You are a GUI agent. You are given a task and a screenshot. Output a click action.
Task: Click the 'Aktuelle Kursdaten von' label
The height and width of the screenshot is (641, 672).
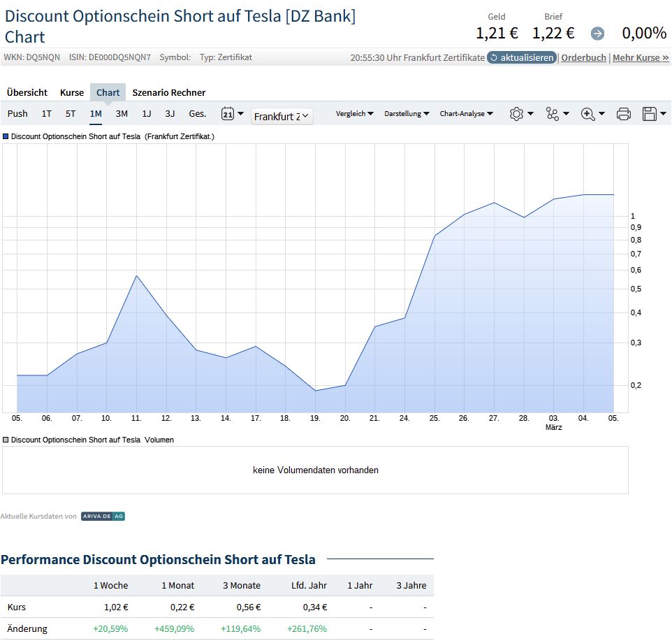point(38,517)
